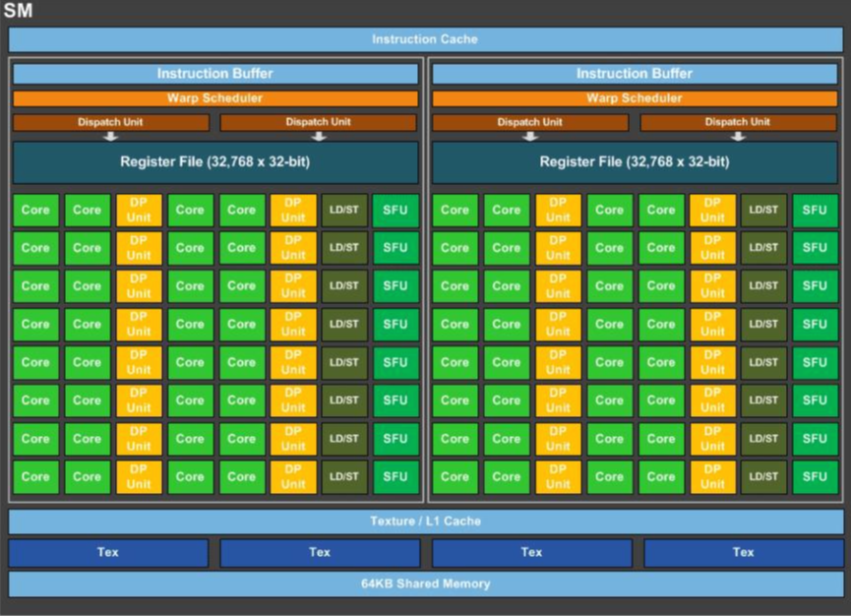This screenshot has height=616, width=851.
Task: Click bottom-row SFU block in left partition
Action: tap(395, 477)
